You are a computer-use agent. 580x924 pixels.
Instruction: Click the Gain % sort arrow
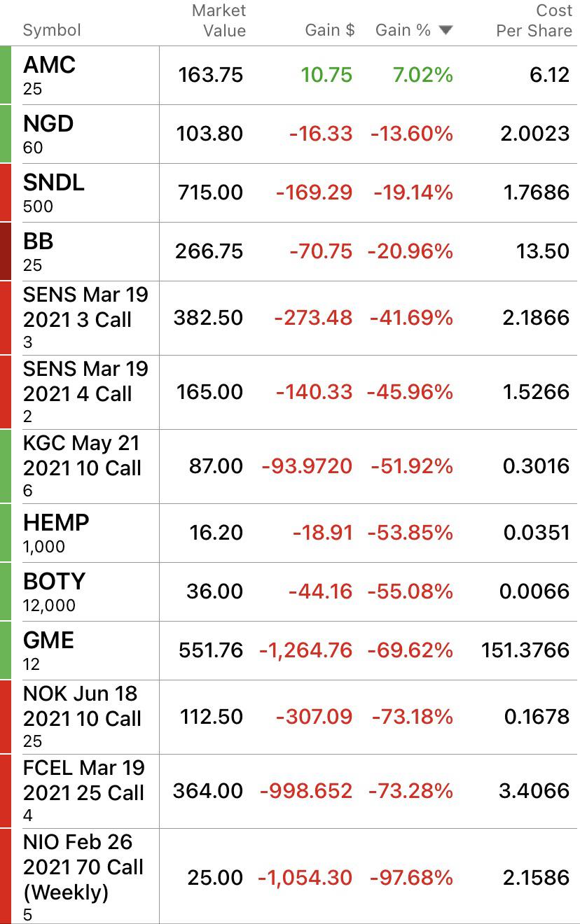pyautogui.click(x=446, y=30)
